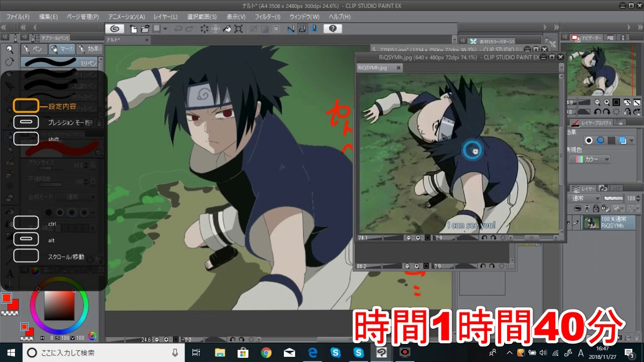Toggle Snap to Grid icon
Screen dimensions: 644x362
pos(313,29)
